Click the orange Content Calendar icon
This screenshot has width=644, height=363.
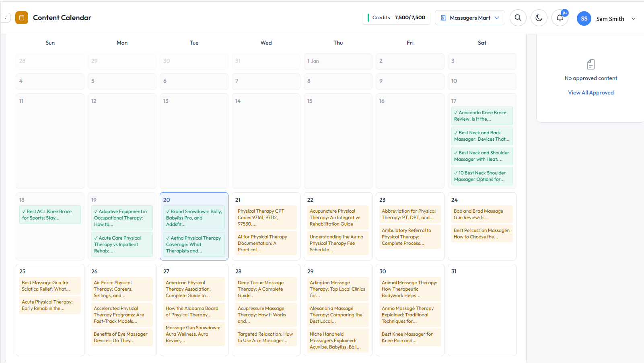pyautogui.click(x=22, y=18)
